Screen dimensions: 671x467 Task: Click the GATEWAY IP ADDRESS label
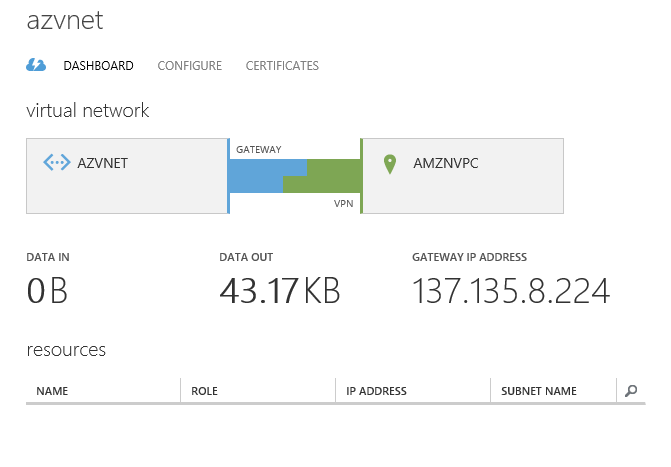[x=469, y=257]
